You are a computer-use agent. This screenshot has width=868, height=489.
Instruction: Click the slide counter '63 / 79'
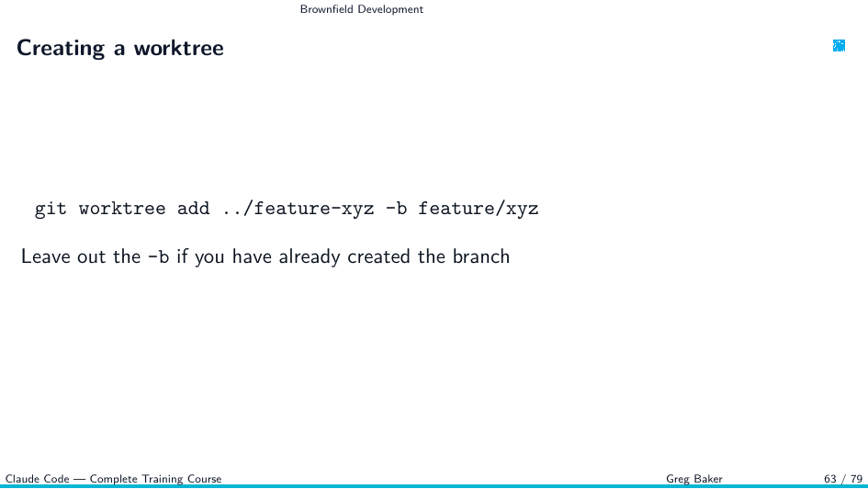843,479
